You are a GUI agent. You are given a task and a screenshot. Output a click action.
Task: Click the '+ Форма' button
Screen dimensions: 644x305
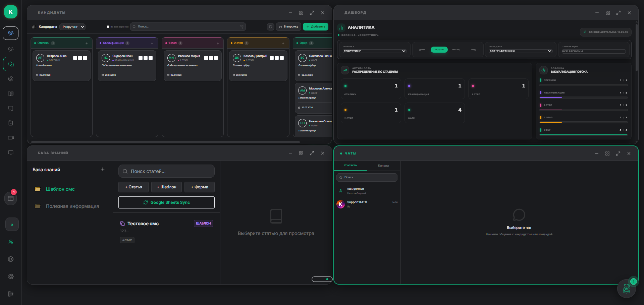[200, 187]
